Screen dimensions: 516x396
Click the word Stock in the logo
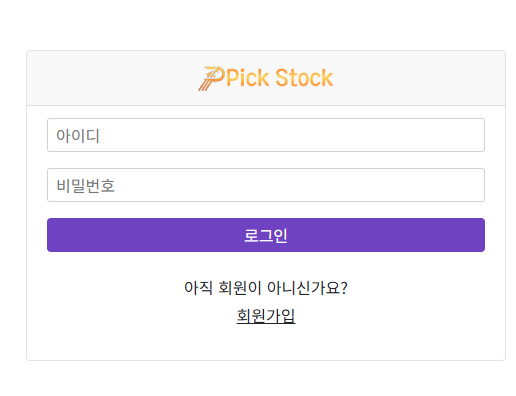[304, 78]
